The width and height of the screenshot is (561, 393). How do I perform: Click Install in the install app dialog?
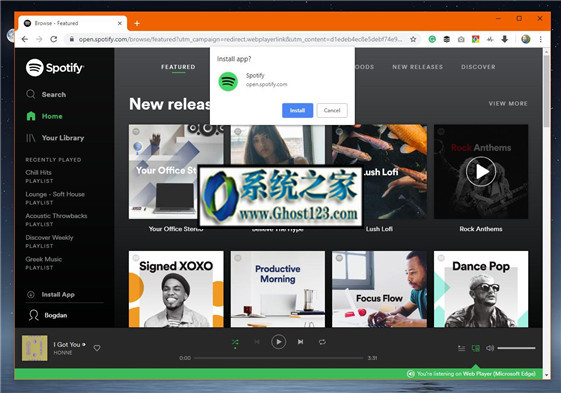pos(297,110)
